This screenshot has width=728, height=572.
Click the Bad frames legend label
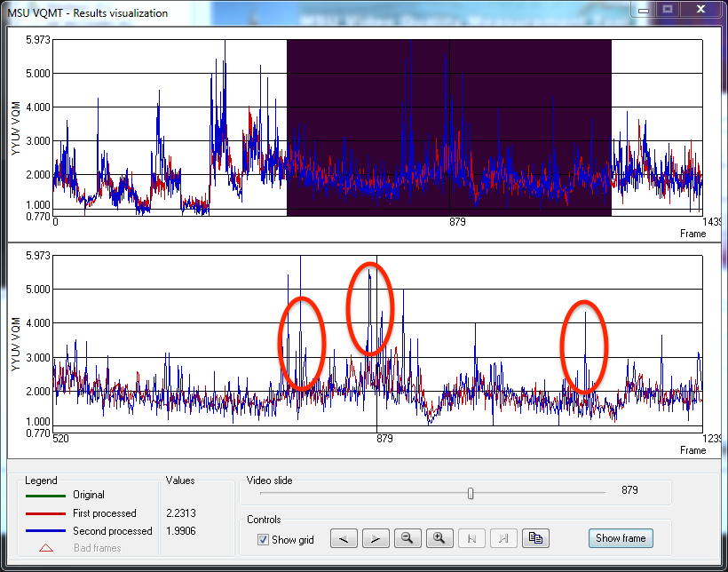click(98, 548)
